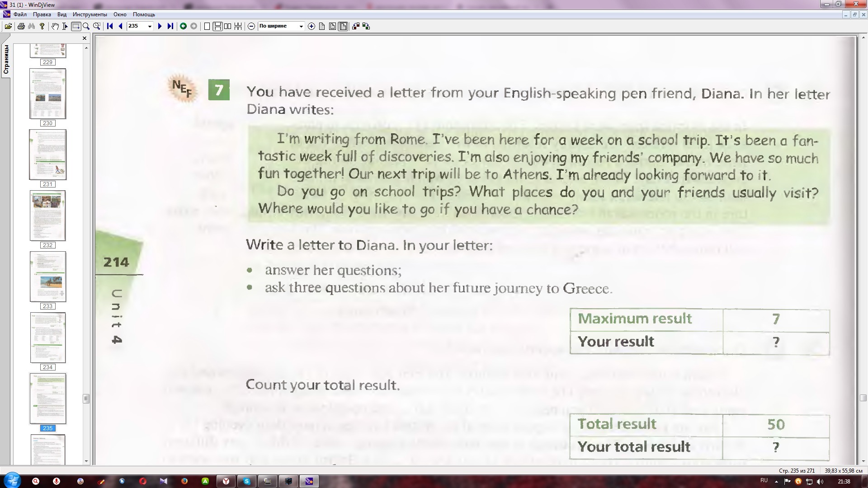Click the grey go forward arrow

(194, 26)
